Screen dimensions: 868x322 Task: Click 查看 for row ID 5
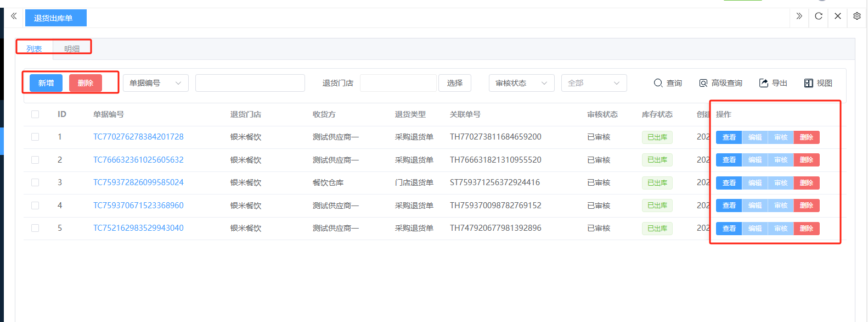[x=729, y=229]
